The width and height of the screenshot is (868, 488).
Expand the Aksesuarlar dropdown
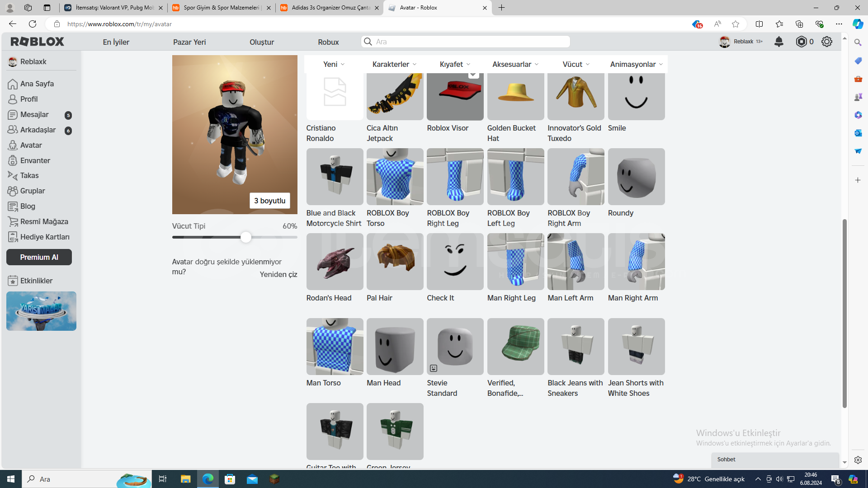(515, 64)
